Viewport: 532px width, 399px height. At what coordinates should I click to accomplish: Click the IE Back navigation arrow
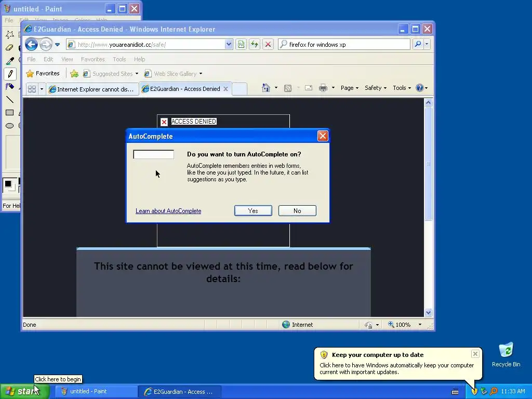point(31,44)
